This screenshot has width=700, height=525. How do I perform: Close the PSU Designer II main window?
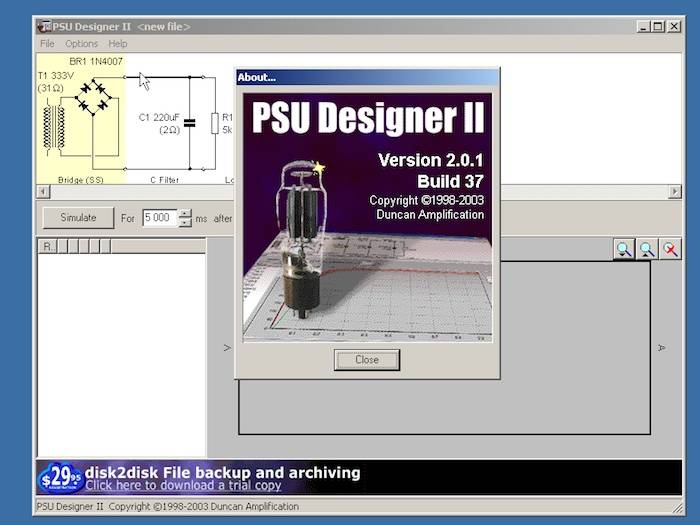674,27
